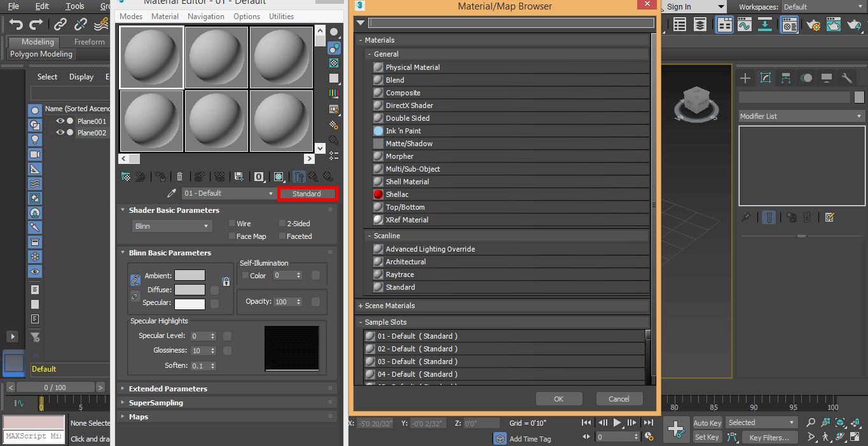Open the Blinn shader type dropdown
The height and width of the screenshot is (446, 868).
(x=172, y=226)
